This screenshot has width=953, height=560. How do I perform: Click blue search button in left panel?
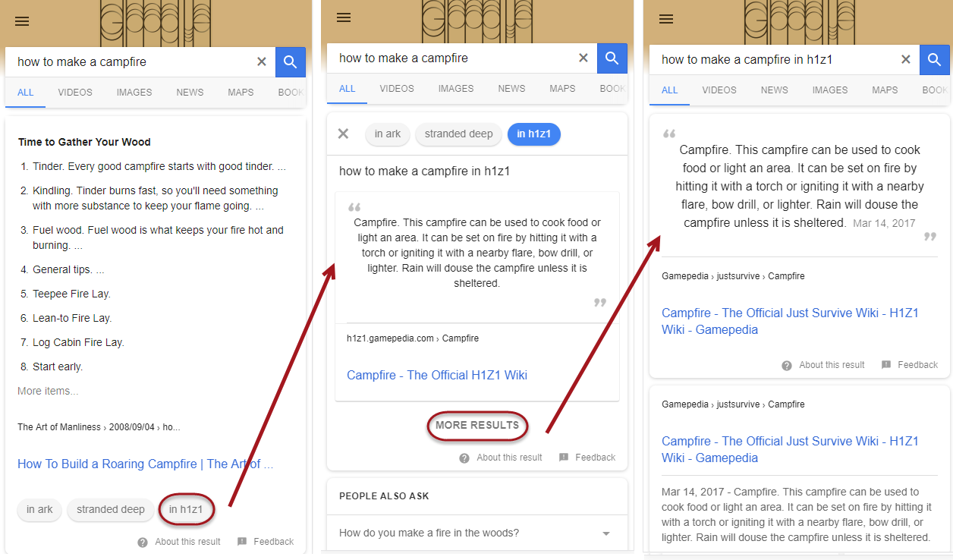coord(291,61)
